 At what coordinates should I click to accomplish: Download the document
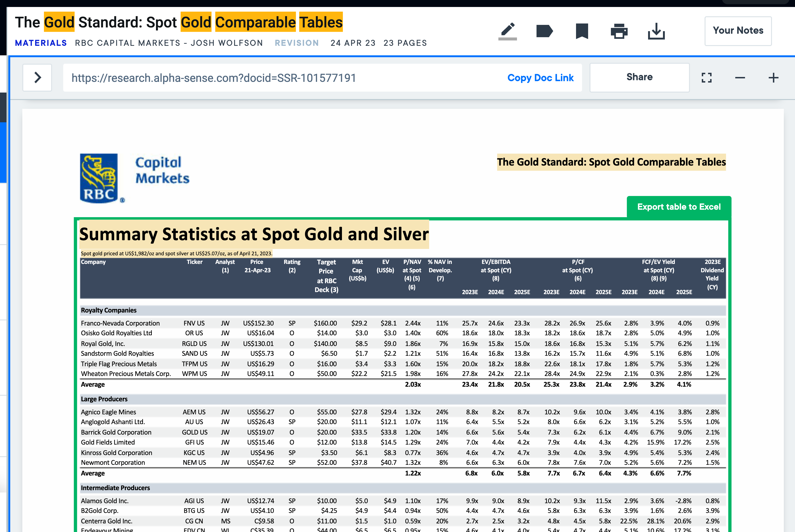click(656, 31)
